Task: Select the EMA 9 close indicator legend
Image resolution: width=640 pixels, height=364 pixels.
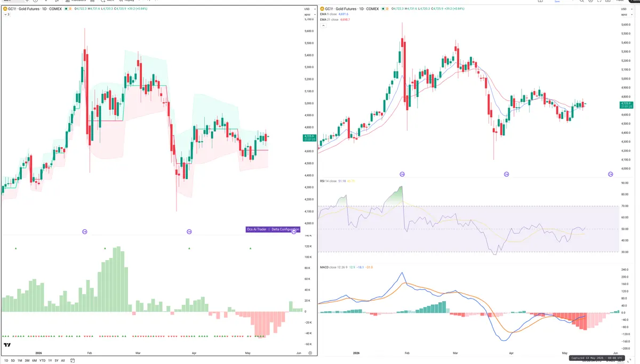Action: pos(329,14)
